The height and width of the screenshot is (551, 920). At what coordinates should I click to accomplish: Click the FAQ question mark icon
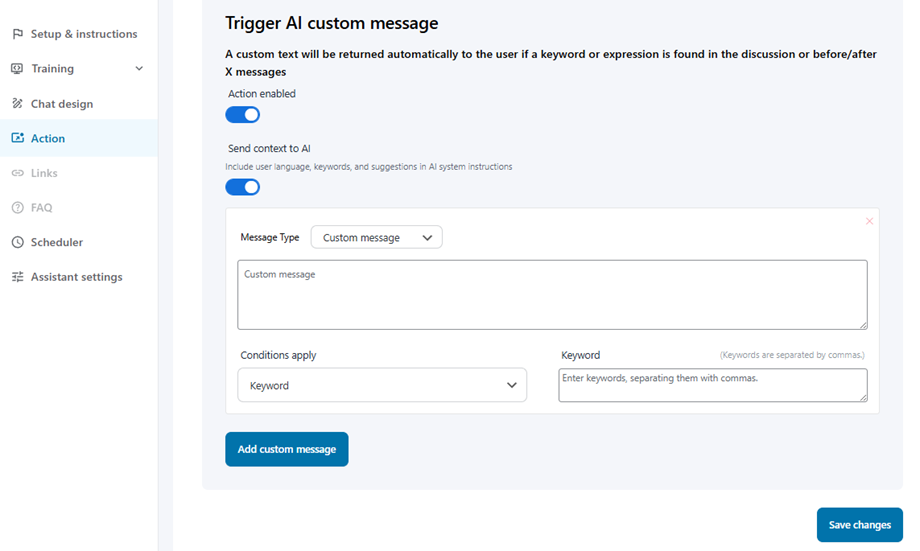click(17, 208)
